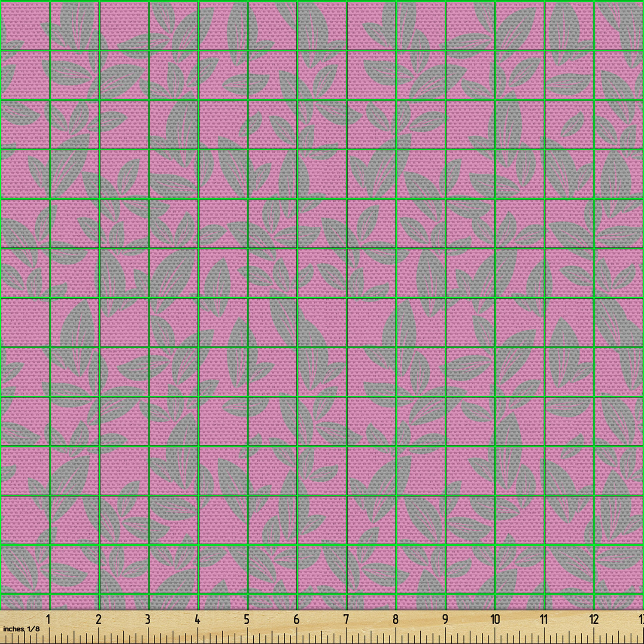Select the ruler number 10 mark

[495, 620]
